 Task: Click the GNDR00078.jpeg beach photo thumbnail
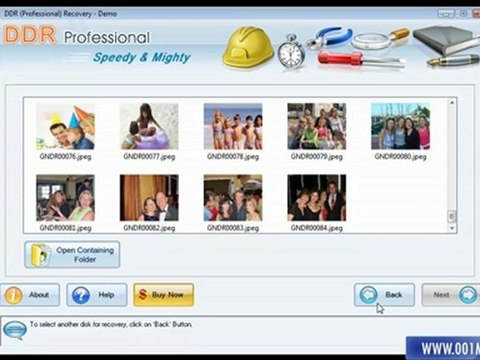click(233, 126)
